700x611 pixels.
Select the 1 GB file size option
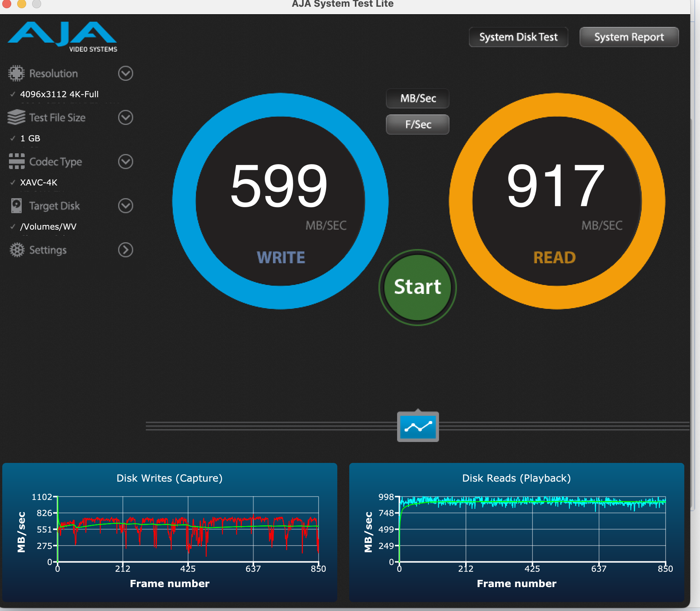(30, 138)
